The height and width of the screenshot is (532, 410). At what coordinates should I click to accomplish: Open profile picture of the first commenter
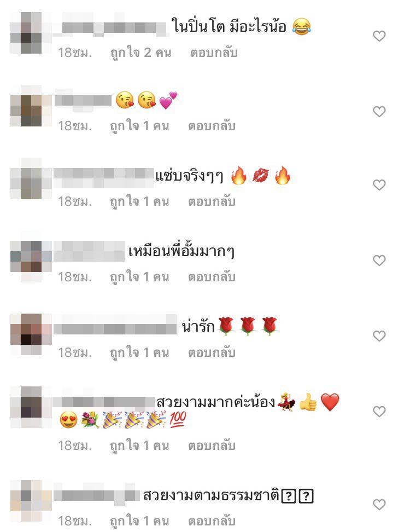tap(31, 33)
